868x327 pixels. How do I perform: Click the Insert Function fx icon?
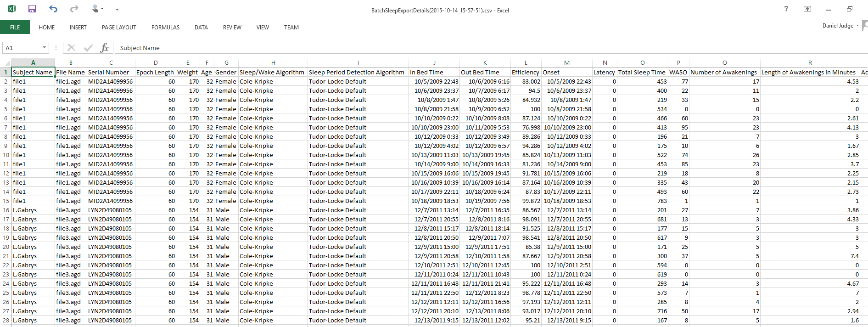105,48
